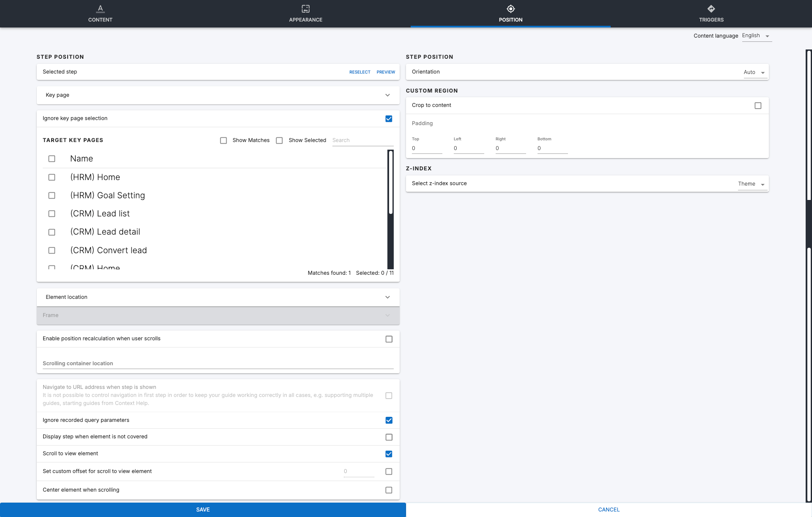Click the RESELECT link
The image size is (812, 517).
tap(359, 72)
